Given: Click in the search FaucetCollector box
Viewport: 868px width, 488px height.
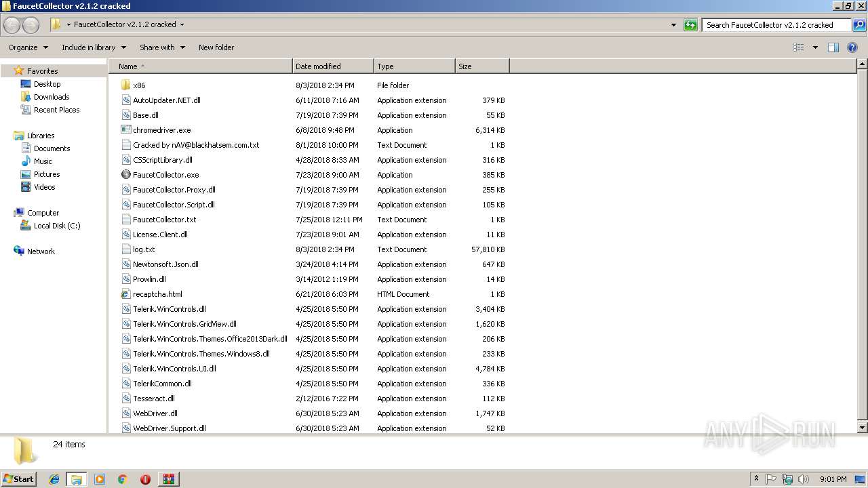Looking at the screenshot, I should coord(776,25).
